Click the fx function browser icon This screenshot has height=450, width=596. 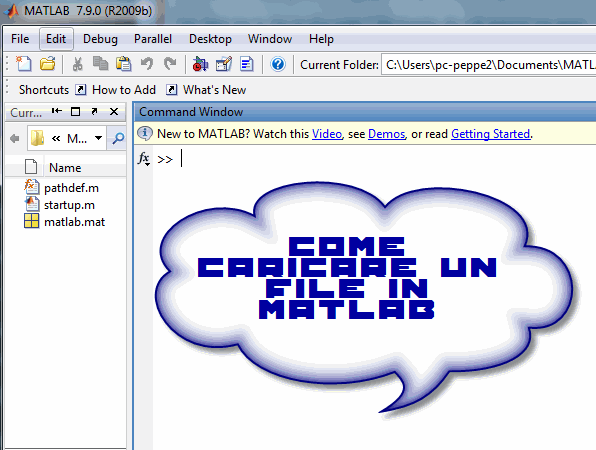coord(144,158)
